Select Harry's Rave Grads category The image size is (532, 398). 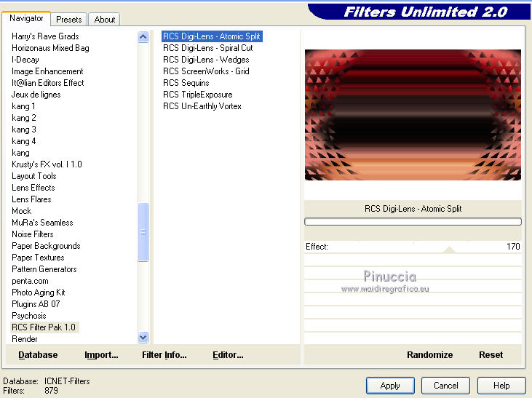point(45,36)
